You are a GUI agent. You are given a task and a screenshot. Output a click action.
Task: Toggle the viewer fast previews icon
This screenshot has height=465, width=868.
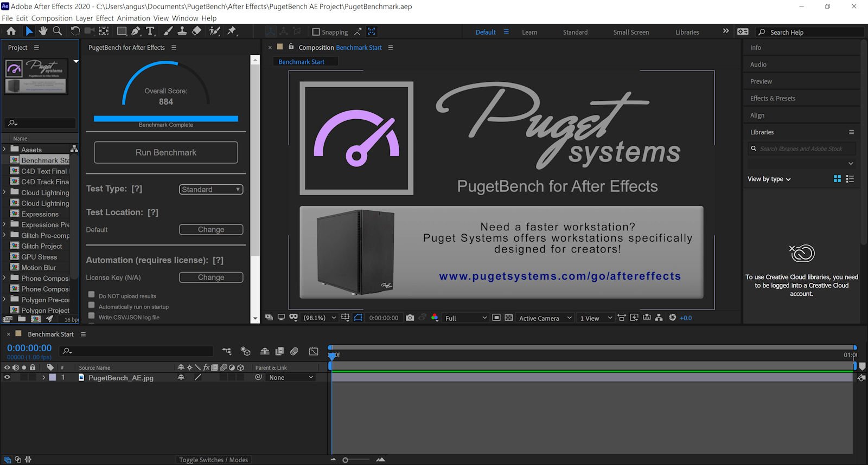(x=634, y=318)
